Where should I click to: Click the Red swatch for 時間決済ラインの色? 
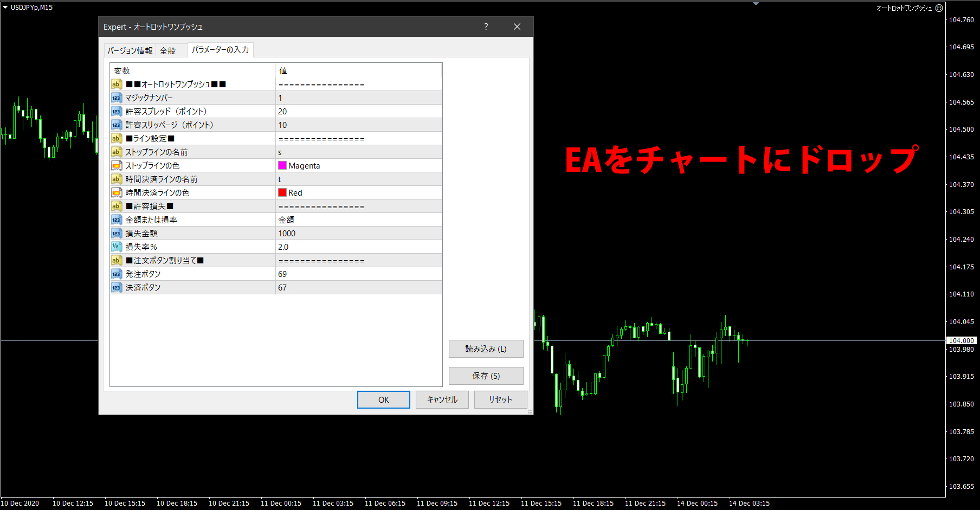(x=282, y=192)
